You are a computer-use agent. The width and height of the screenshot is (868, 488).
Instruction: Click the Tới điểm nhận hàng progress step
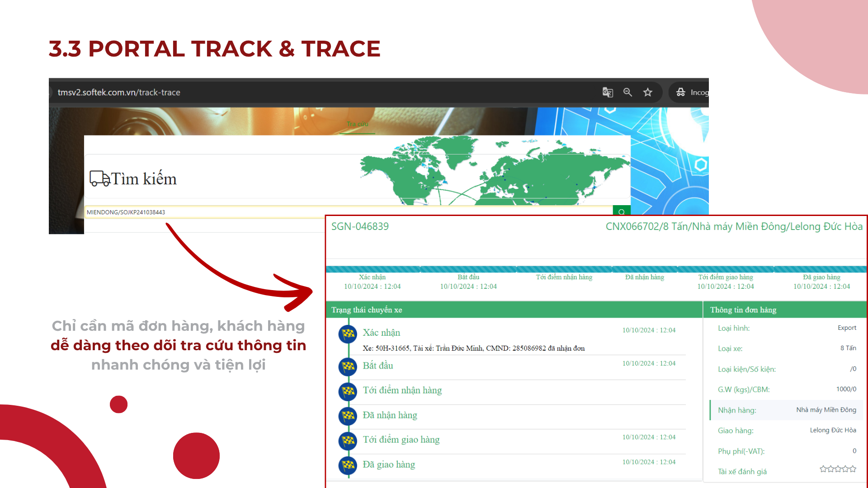point(564,277)
